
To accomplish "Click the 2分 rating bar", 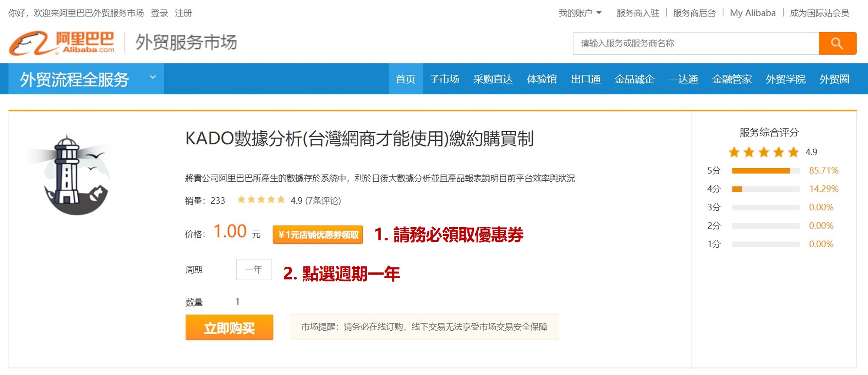I will coord(766,226).
